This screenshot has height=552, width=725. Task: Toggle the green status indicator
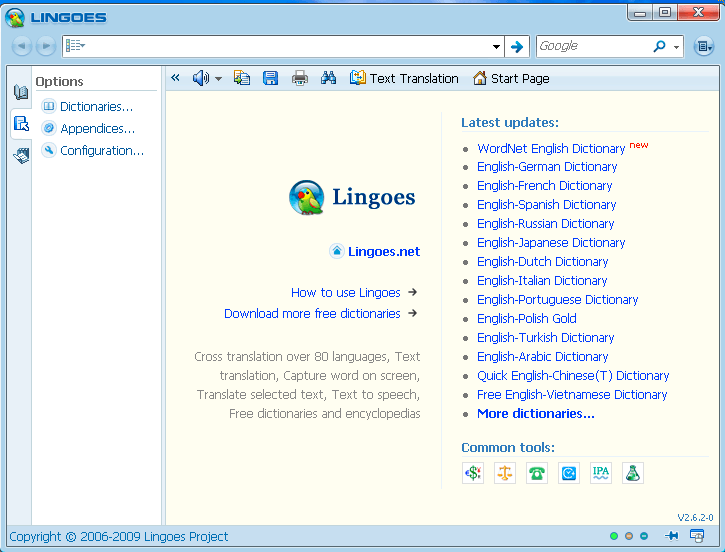pyautogui.click(x=614, y=536)
